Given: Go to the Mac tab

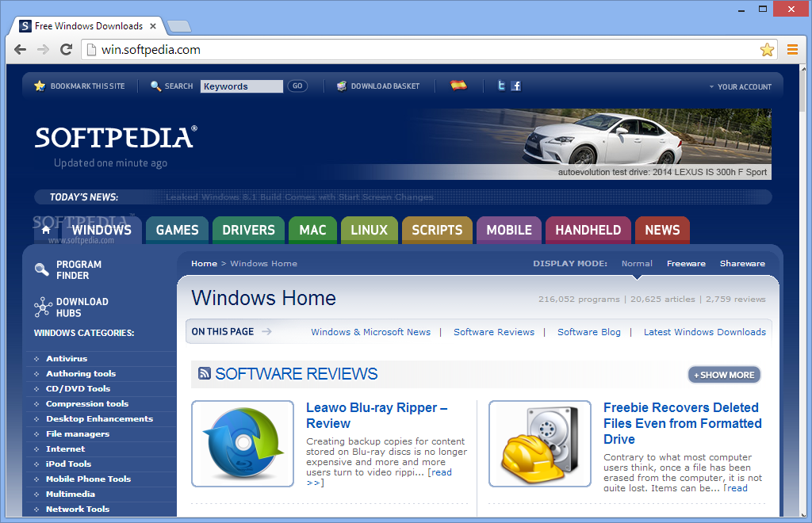Looking at the screenshot, I should (x=312, y=231).
